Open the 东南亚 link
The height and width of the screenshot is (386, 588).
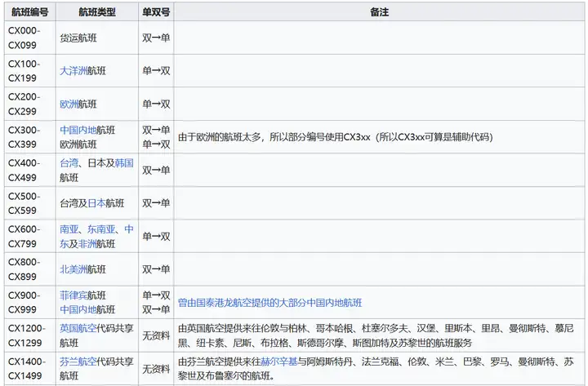pyautogui.click(x=101, y=229)
